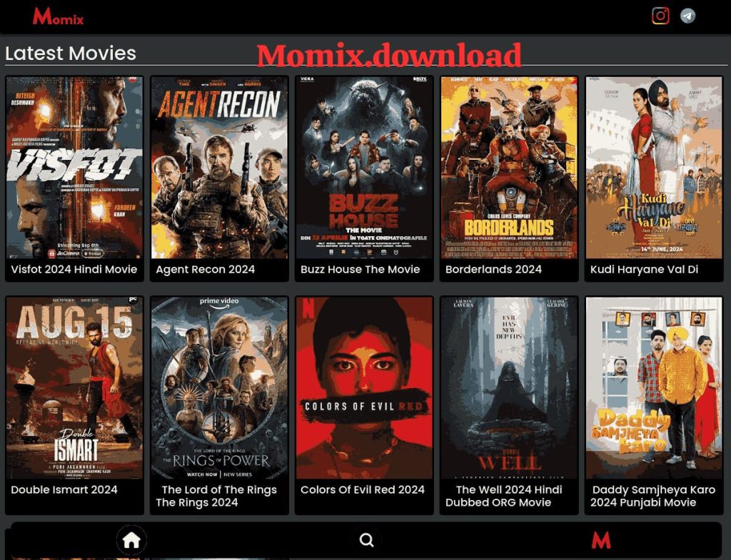Image resolution: width=731 pixels, height=560 pixels.
Task: Open the Instagram icon in header
Action: click(660, 16)
